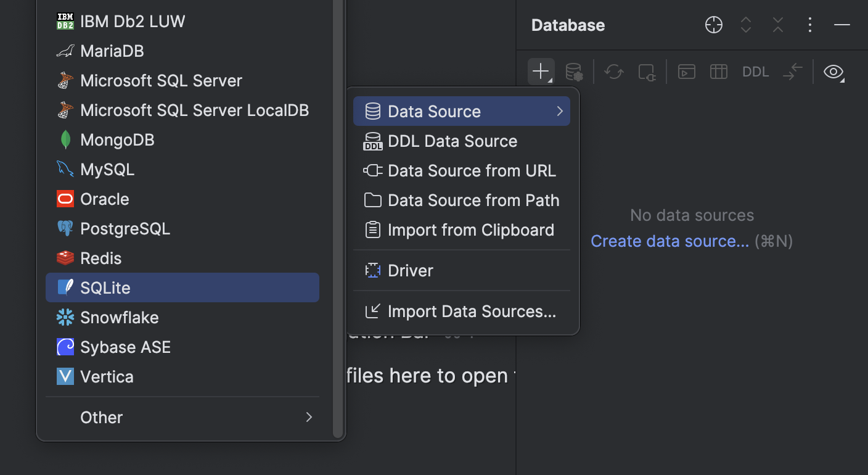Click the Disconnect icon in Database toolbar
The height and width of the screenshot is (475, 868).
point(647,72)
